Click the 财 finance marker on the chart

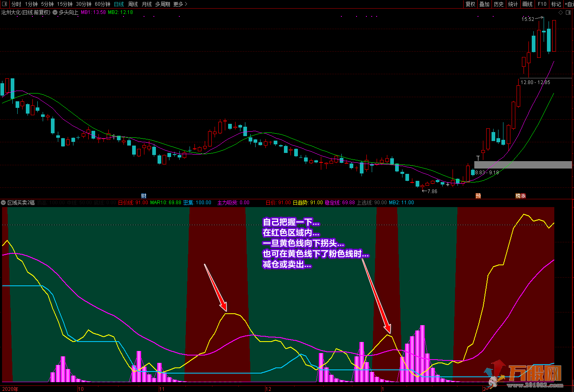(x=144, y=196)
